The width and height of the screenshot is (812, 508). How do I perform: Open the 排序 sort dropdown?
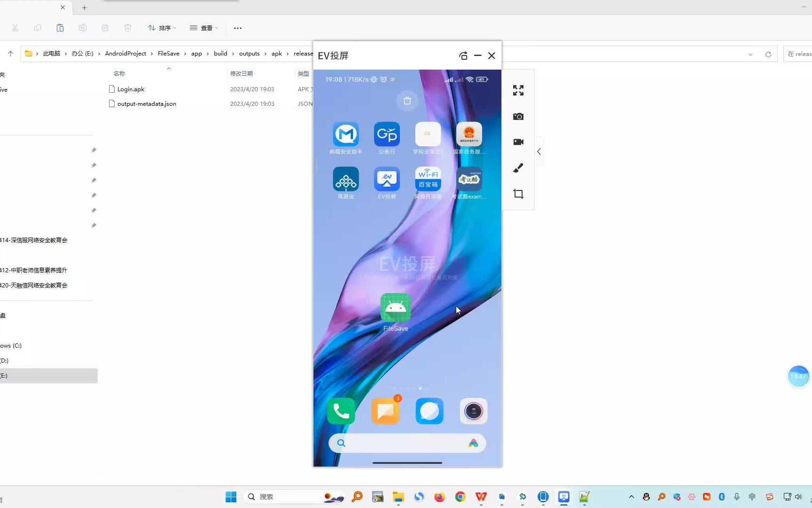point(162,28)
